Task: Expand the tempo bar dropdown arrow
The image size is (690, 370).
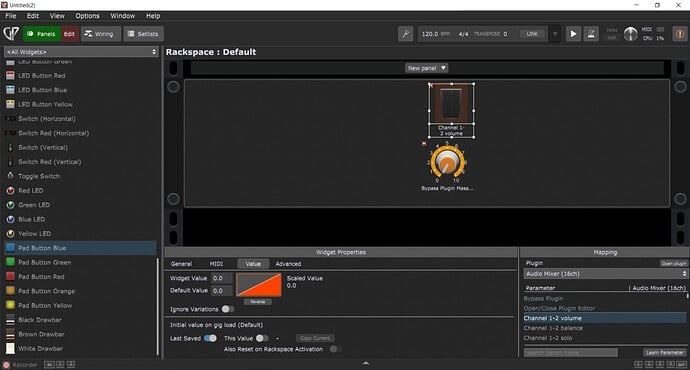Action: coord(555,34)
